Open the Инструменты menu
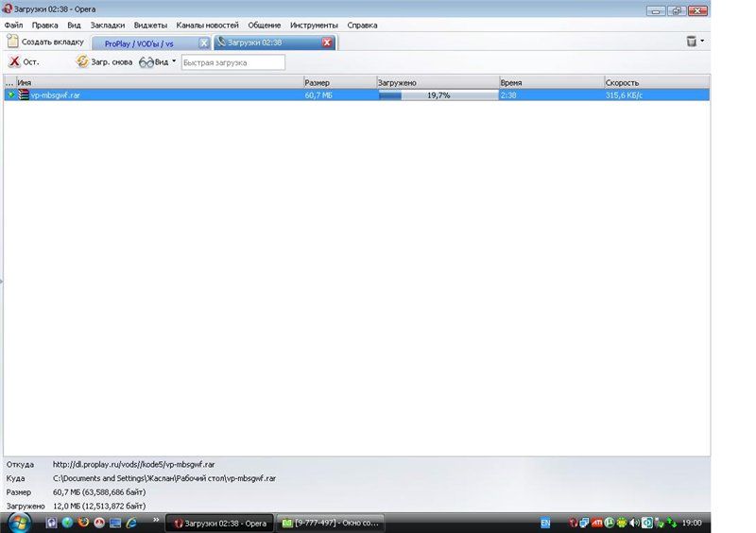Screen dimensions: 756x533 click(x=314, y=26)
